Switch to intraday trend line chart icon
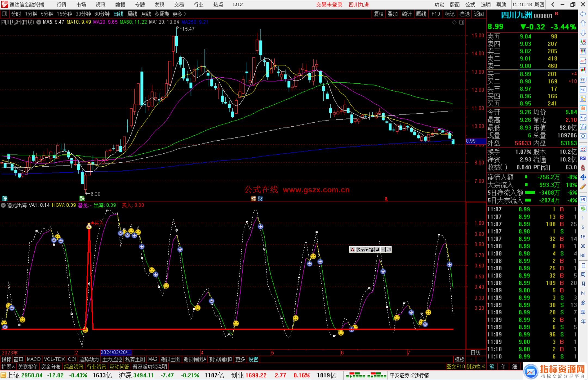 [x=583, y=61]
